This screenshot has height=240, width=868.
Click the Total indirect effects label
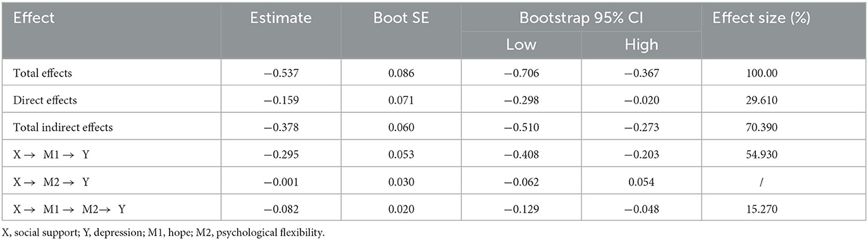pos(63,128)
